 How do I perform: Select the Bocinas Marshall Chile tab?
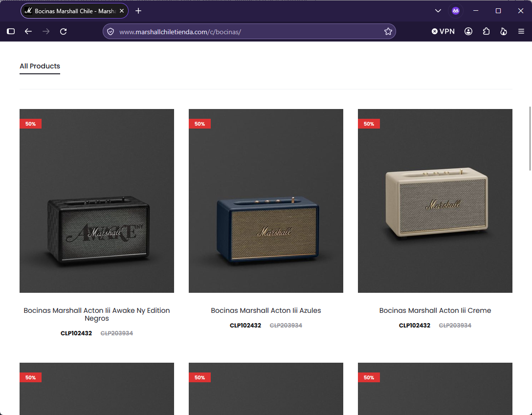tap(74, 11)
